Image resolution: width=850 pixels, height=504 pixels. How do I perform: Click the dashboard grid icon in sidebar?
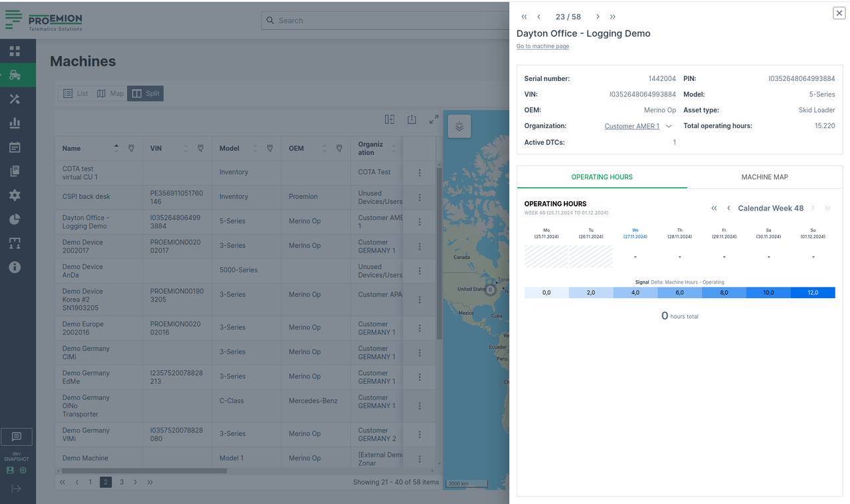tap(15, 51)
